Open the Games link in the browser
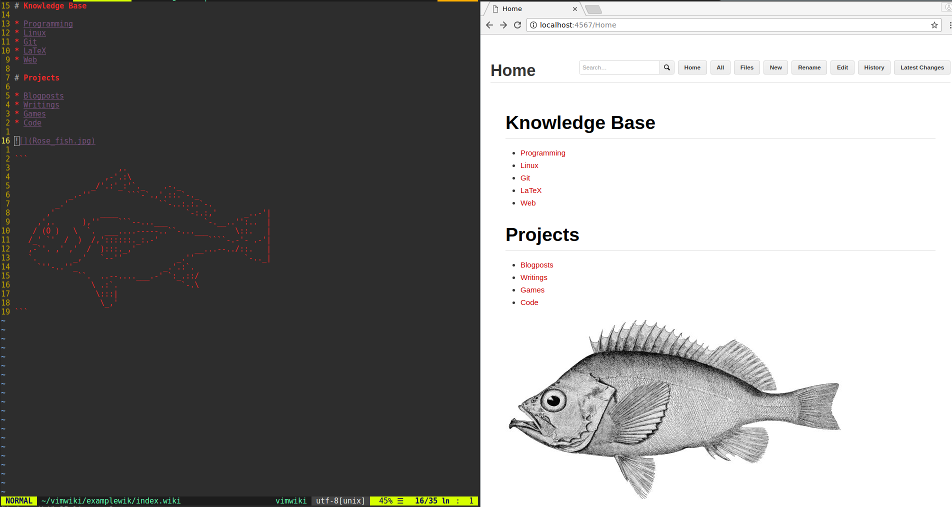Screen dimensions: 952x507 pyautogui.click(x=532, y=290)
